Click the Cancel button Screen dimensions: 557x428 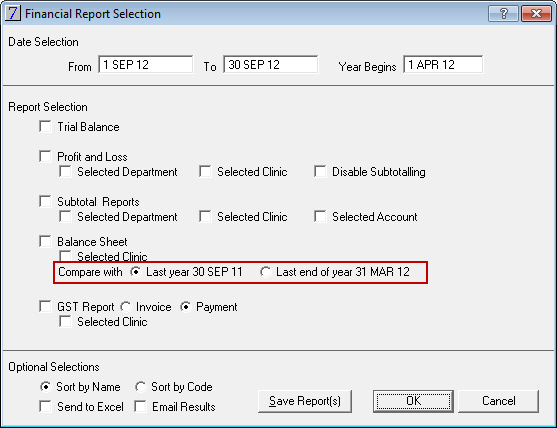point(498,401)
